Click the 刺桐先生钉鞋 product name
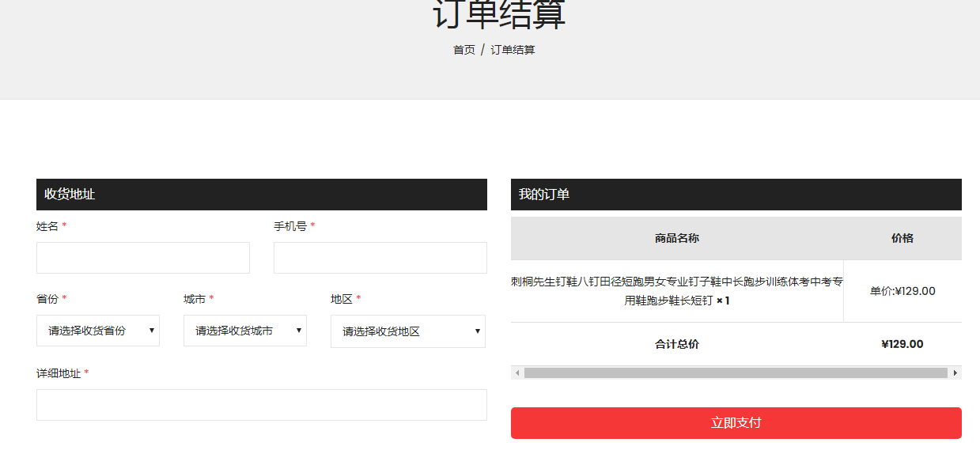The image size is (980, 450). 676,291
